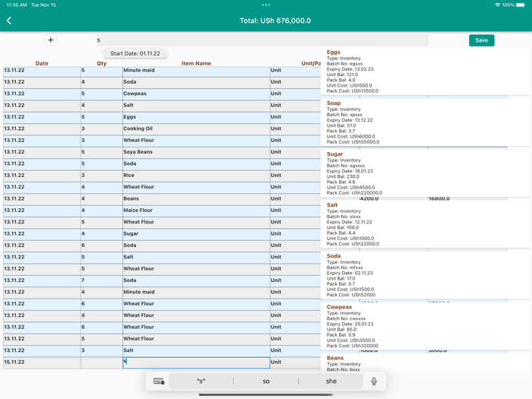532x399 pixels.
Task: Choose the Sugar inventory suggestion
Action: (425, 173)
